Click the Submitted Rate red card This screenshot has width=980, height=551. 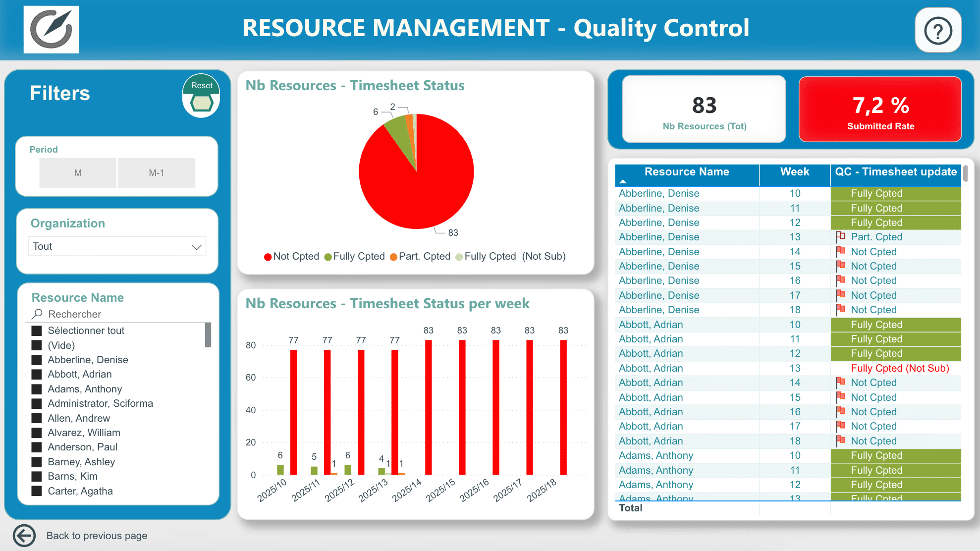(x=880, y=110)
